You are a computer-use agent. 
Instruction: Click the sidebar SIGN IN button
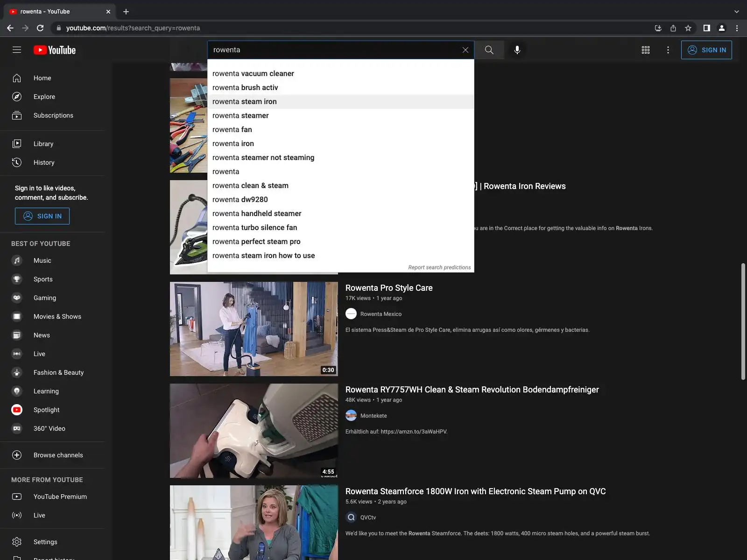click(42, 216)
